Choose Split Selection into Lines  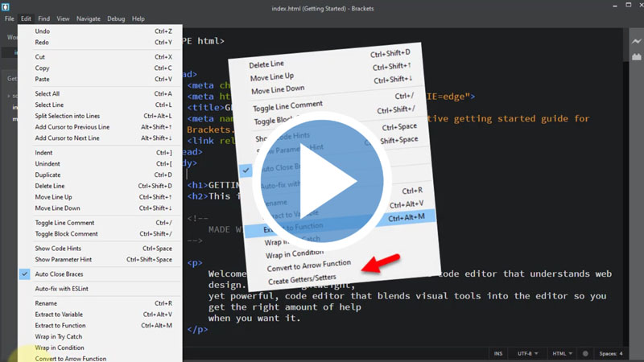(67, 116)
